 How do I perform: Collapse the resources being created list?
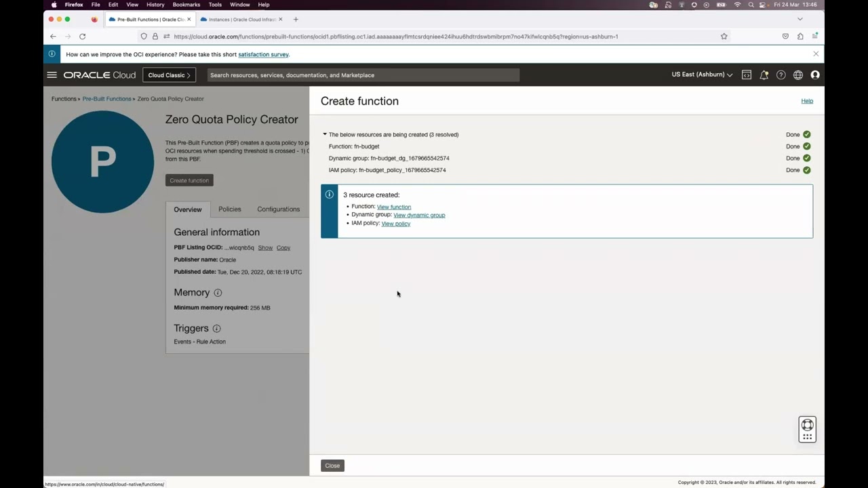tap(325, 134)
